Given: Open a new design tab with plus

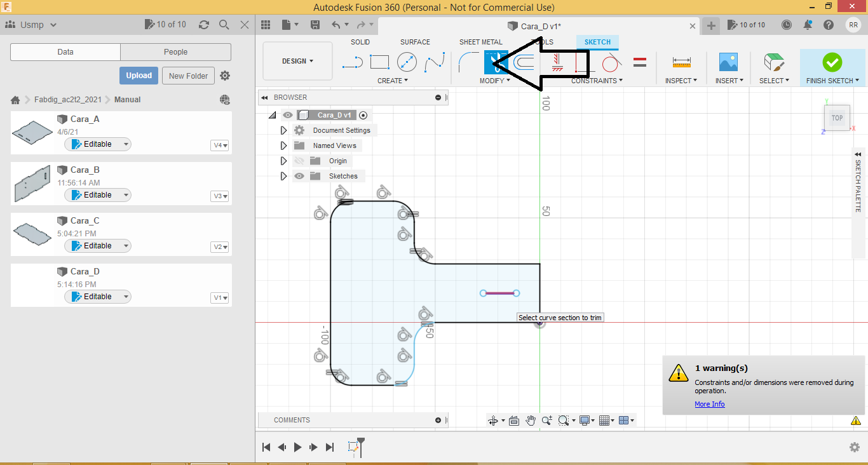Looking at the screenshot, I should (711, 25).
